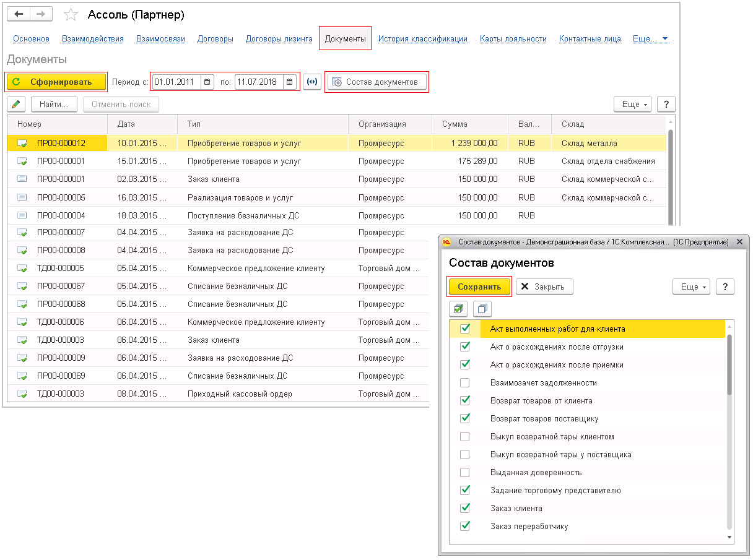Open the История классификации tab
753x560 pixels.
[x=422, y=38]
